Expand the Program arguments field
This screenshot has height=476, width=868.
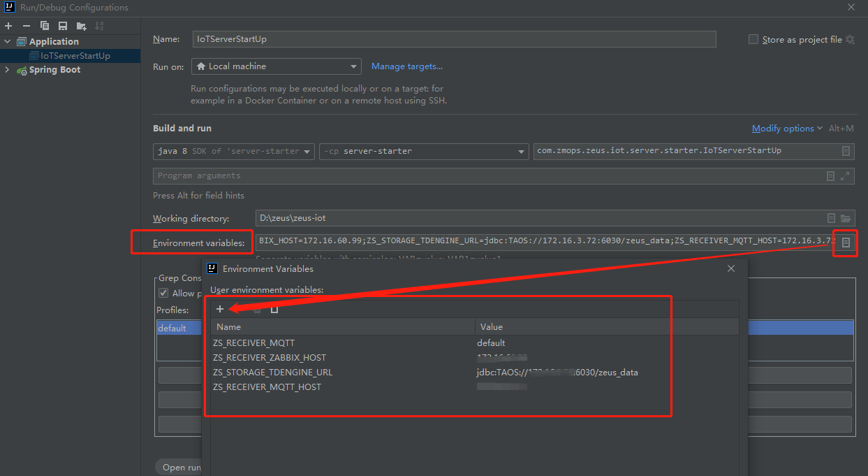pos(846,176)
